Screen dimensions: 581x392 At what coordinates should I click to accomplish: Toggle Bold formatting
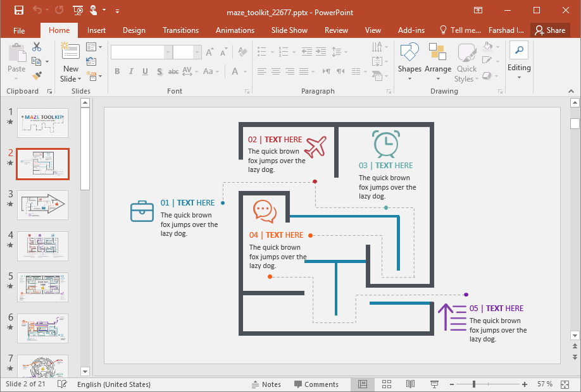click(x=117, y=71)
